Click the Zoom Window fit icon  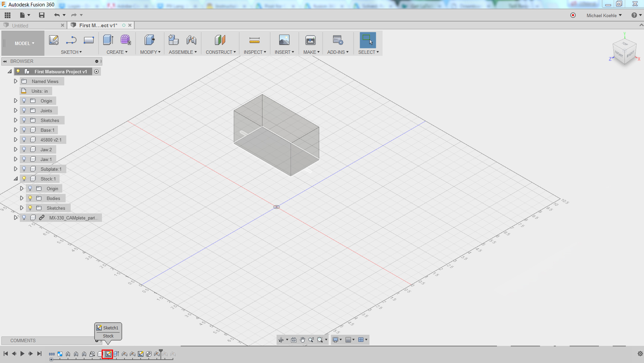tap(320, 340)
